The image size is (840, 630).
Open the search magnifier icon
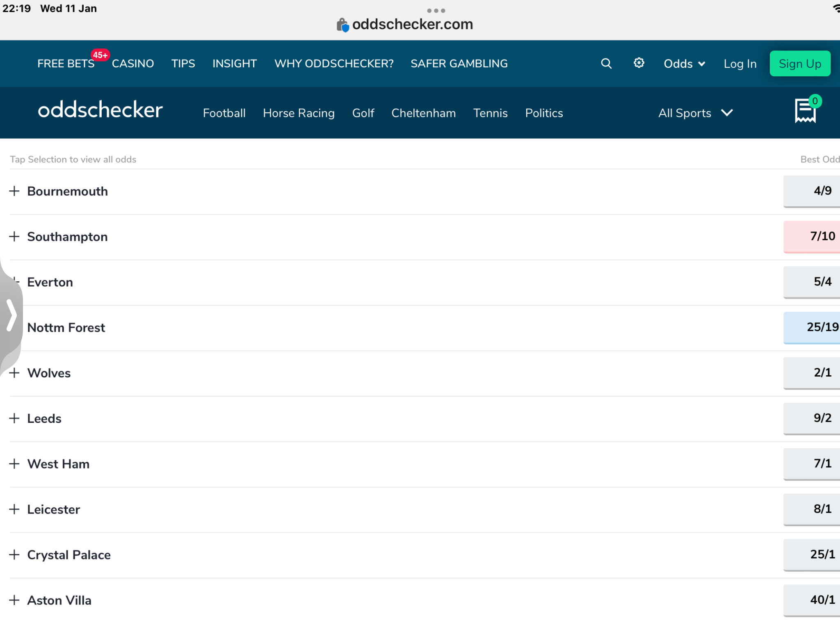coord(606,64)
